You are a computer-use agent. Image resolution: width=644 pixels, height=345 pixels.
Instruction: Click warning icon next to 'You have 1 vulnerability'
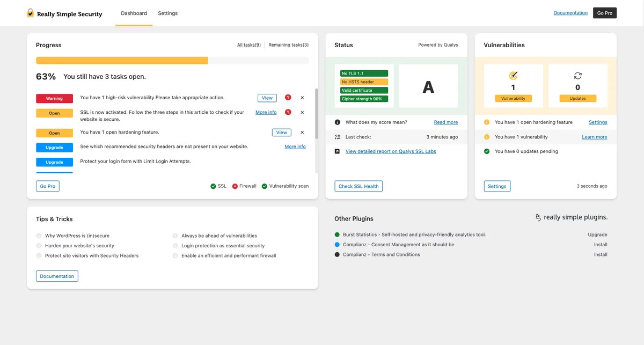point(487,137)
